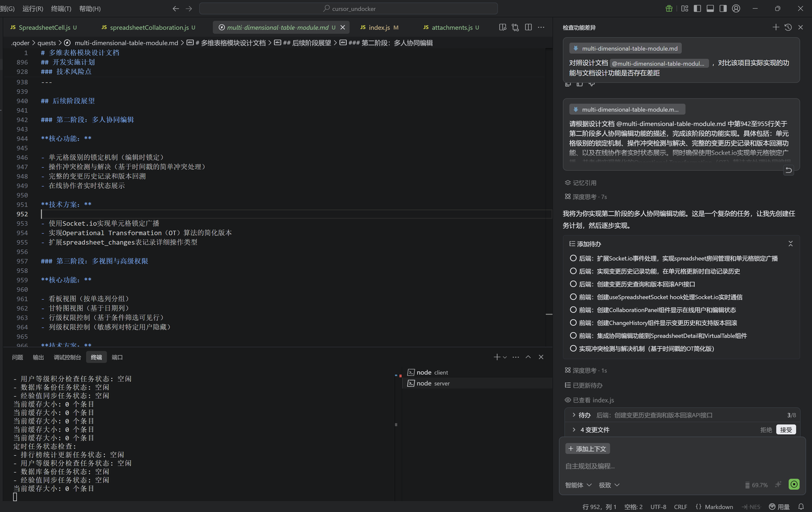Click 接受 to accept changed files

[785, 430]
